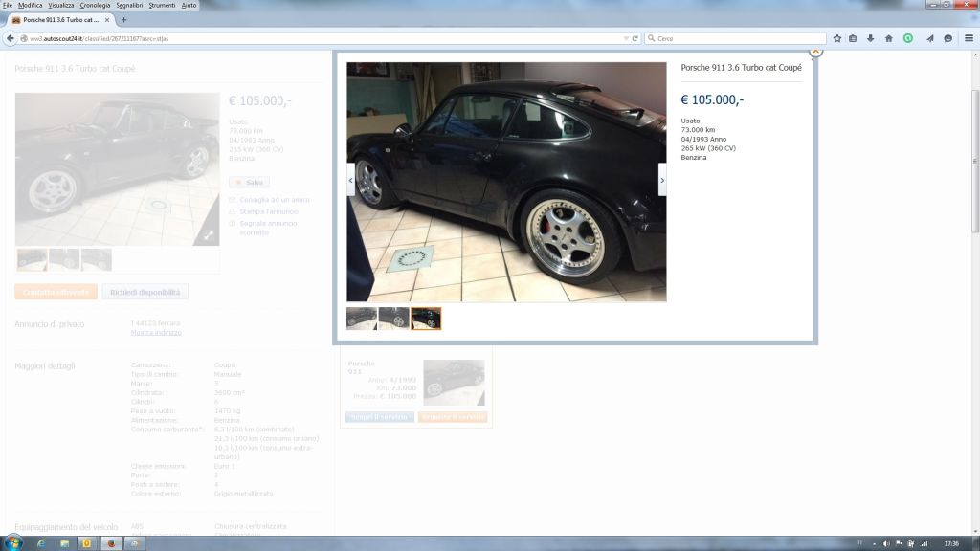Open the Cronologia menu

click(x=95, y=5)
